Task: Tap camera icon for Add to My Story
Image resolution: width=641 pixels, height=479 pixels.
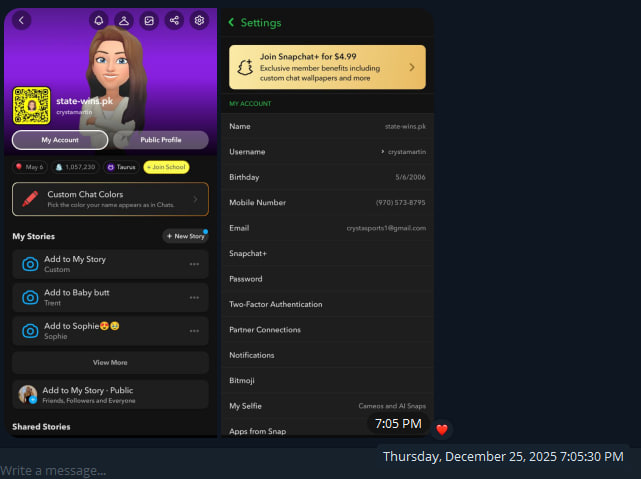Action: tap(30, 264)
